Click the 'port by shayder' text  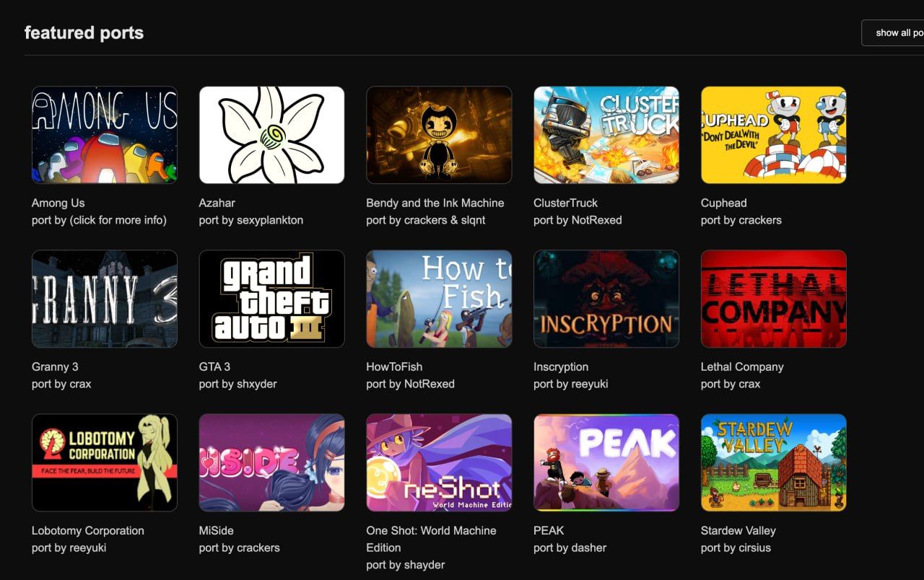[406, 565]
